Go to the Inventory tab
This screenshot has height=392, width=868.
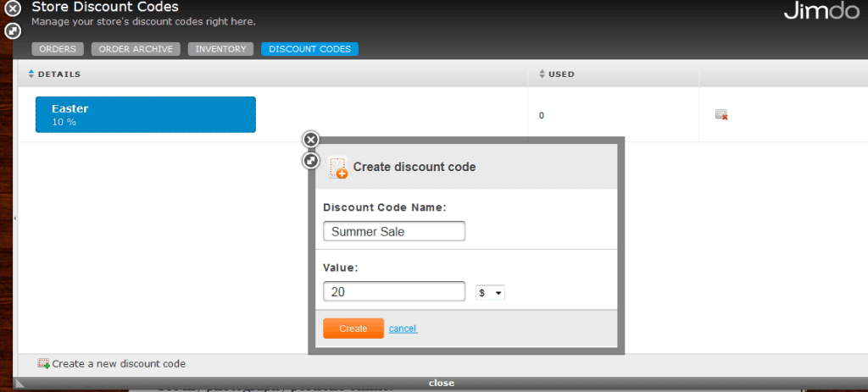tap(221, 49)
